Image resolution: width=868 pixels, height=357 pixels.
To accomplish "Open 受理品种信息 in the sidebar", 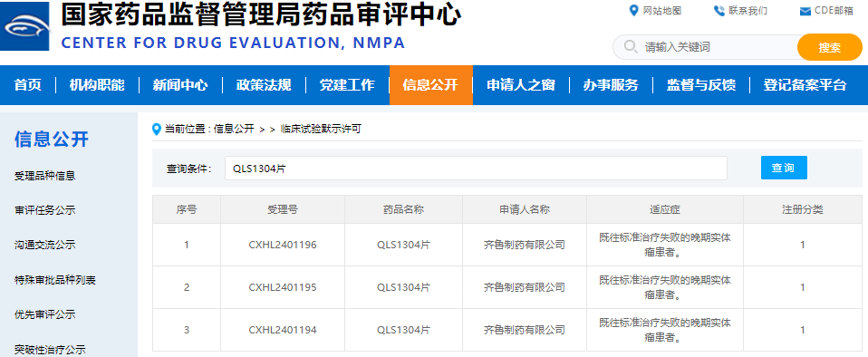I will [44, 176].
